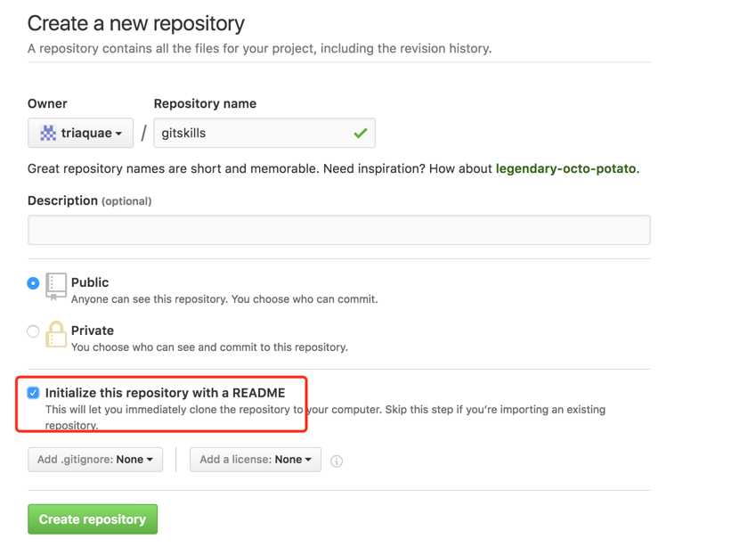Open the triaquae owner dropdown caret
Image resolution: width=756 pixels, height=547 pixels.
(x=118, y=134)
